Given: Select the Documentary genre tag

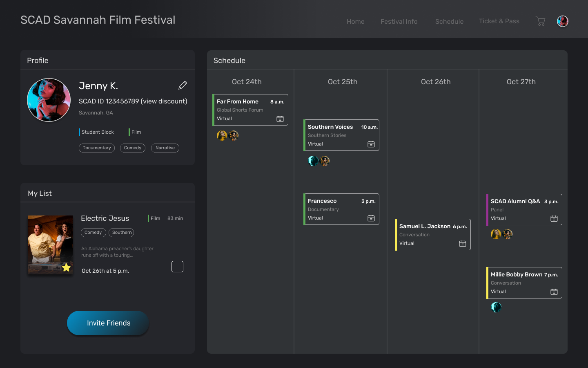Looking at the screenshot, I should click(x=97, y=148).
